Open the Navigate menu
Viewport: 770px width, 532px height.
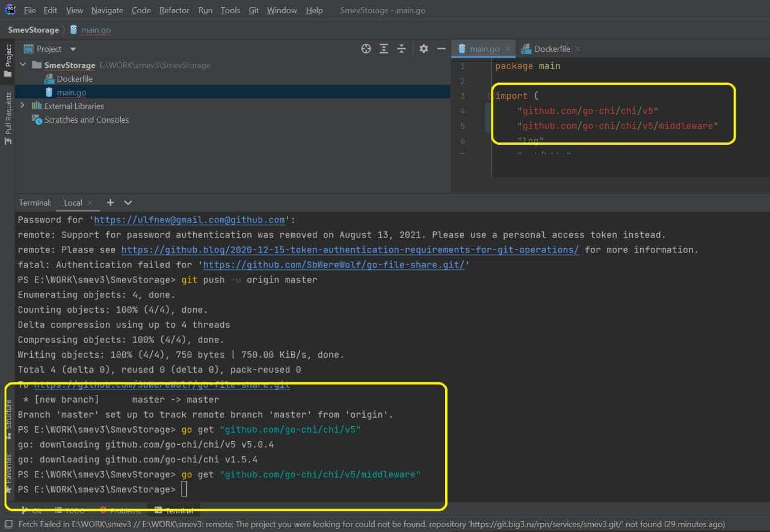(107, 10)
